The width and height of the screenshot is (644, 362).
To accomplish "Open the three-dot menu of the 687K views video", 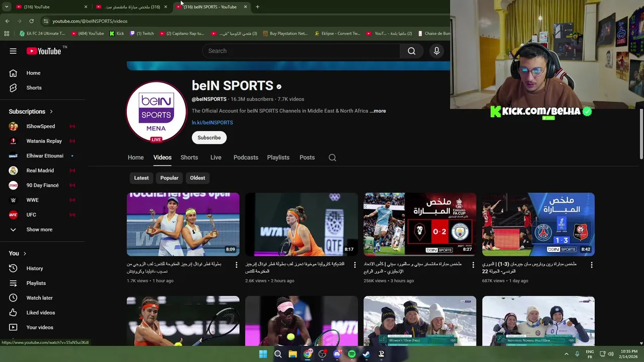I will tap(592, 265).
